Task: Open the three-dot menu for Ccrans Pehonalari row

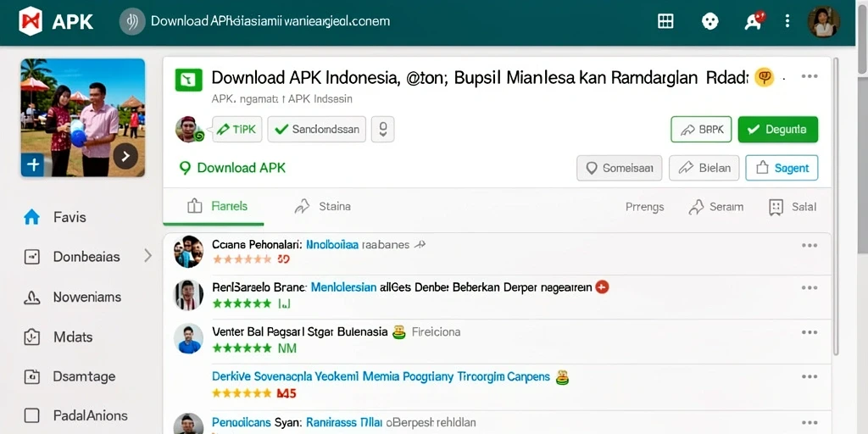Action: click(x=810, y=245)
